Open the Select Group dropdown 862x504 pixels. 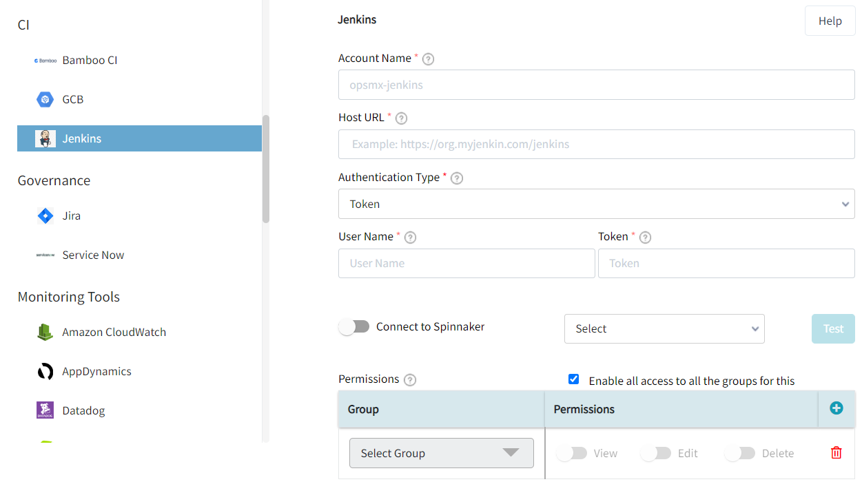point(441,452)
